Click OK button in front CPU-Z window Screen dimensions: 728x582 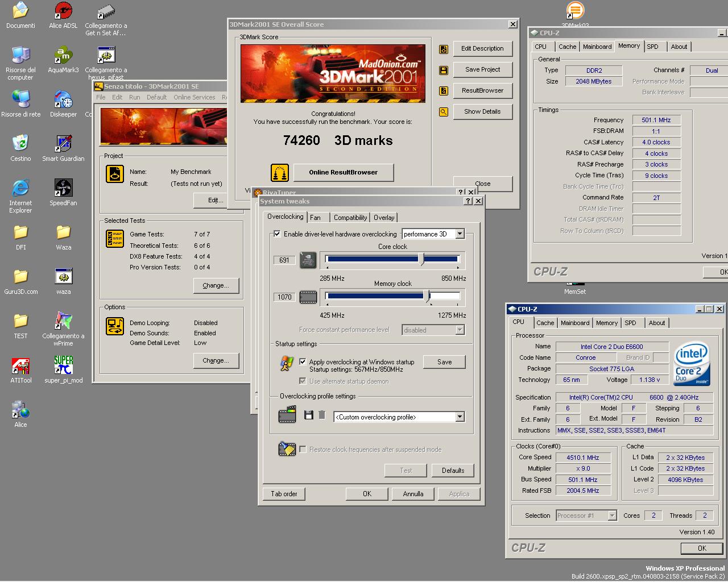702,548
